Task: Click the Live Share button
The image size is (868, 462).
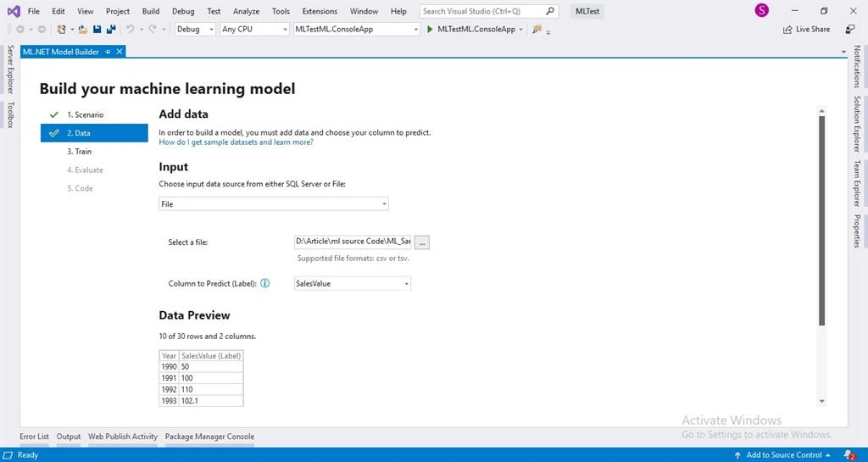Action: 806,30
